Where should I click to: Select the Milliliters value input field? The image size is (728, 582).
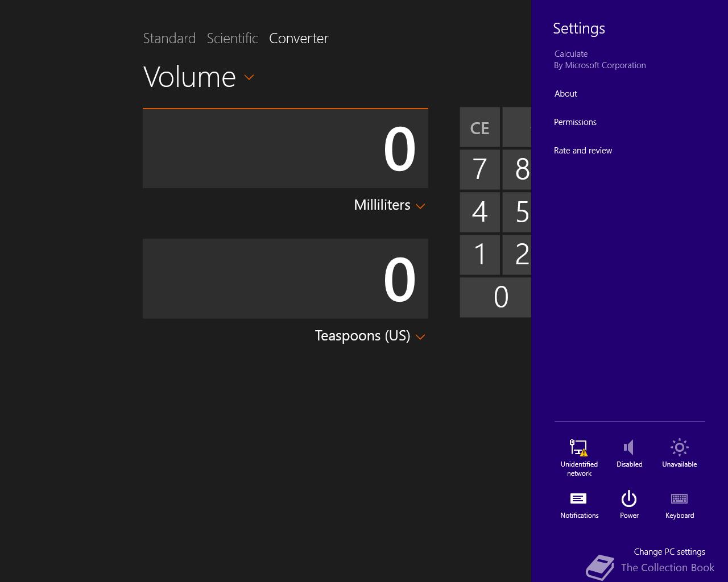(x=286, y=148)
